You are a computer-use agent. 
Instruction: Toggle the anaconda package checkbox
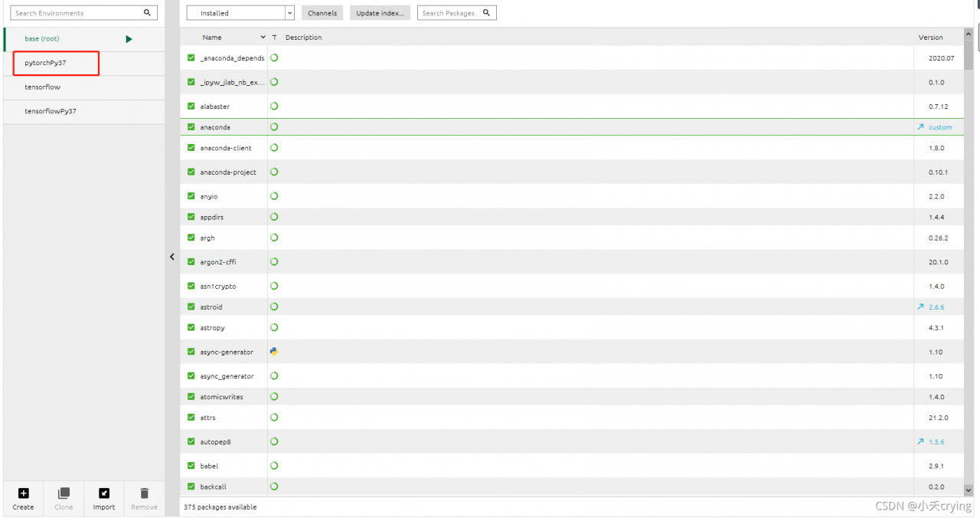click(x=191, y=127)
